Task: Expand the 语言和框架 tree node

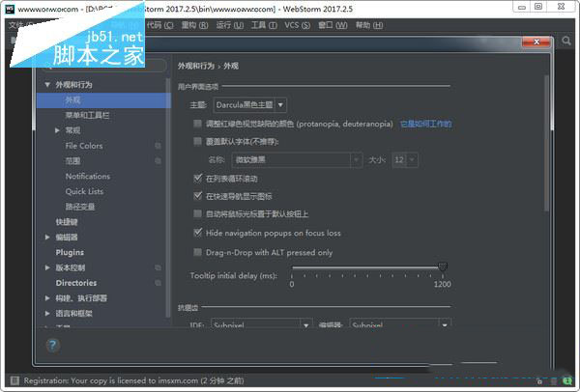Action: (x=47, y=313)
